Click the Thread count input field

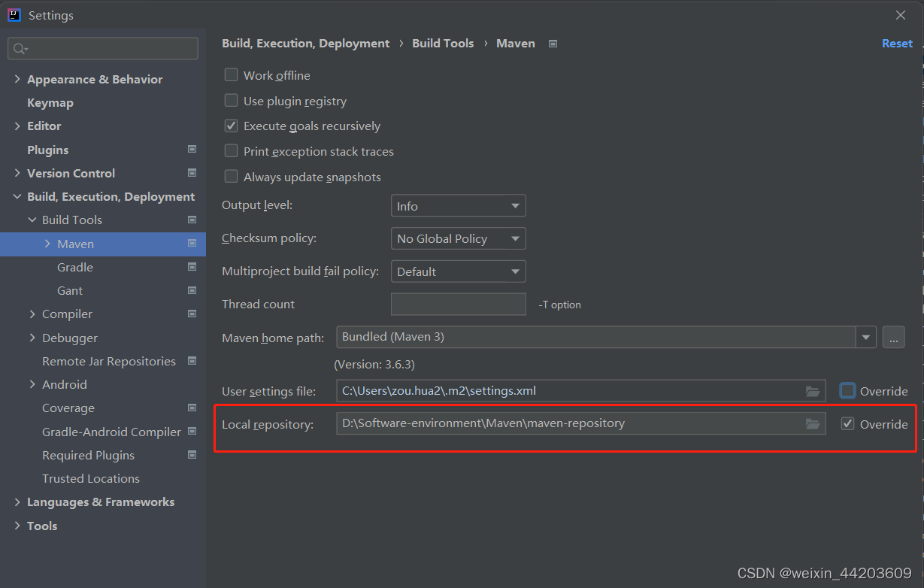(458, 304)
